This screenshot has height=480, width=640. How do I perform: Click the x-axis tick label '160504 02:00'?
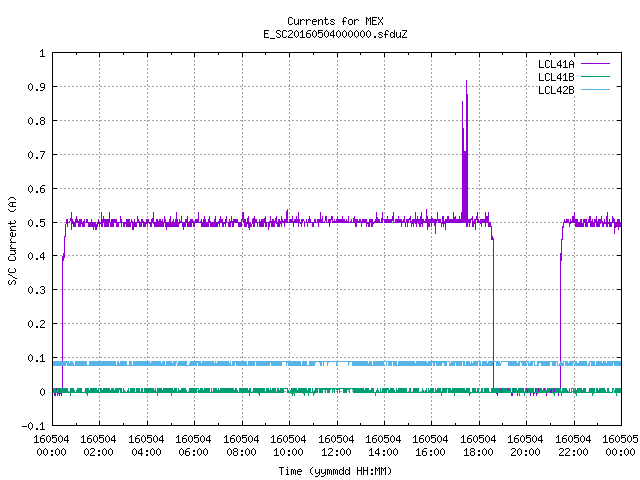(x=98, y=446)
